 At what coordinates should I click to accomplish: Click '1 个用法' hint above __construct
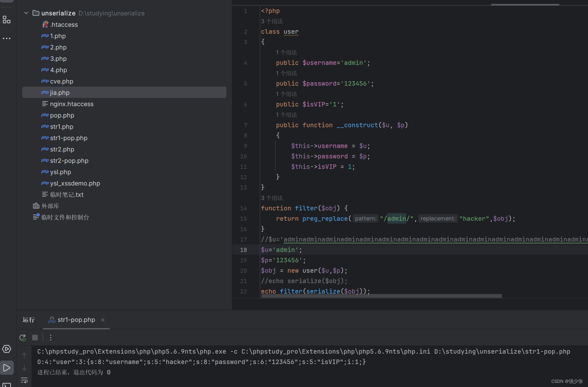(286, 115)
